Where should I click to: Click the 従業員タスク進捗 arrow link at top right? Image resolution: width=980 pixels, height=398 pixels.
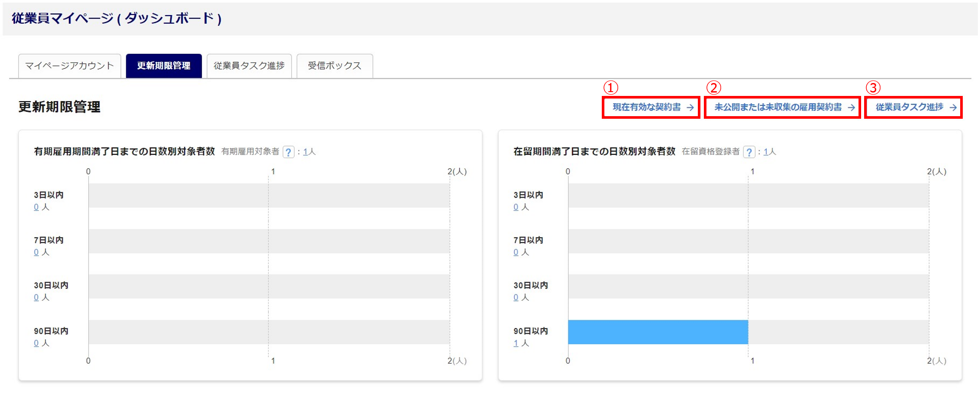[x=914, y=107]
